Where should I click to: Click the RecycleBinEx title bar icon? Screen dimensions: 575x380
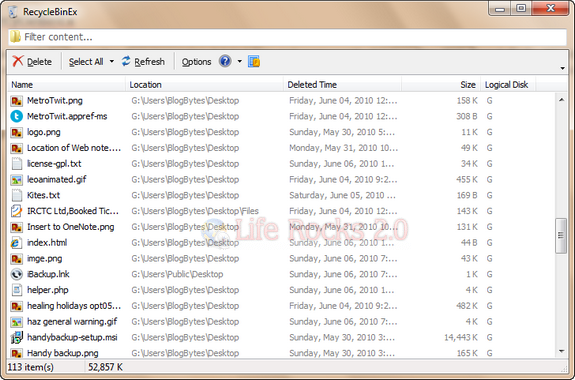[x=13, y=12]
